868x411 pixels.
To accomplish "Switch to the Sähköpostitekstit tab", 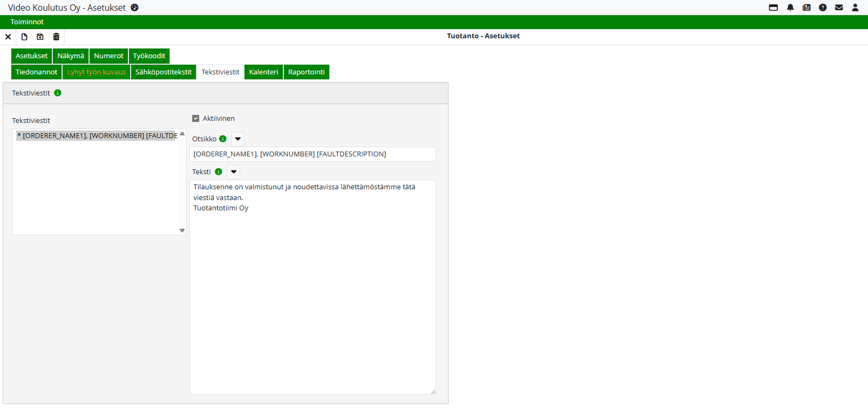I will (x=163, y=72).
